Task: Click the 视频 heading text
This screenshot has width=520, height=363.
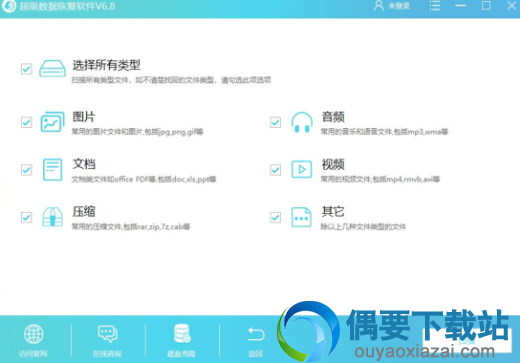Action: pos(333,164)
